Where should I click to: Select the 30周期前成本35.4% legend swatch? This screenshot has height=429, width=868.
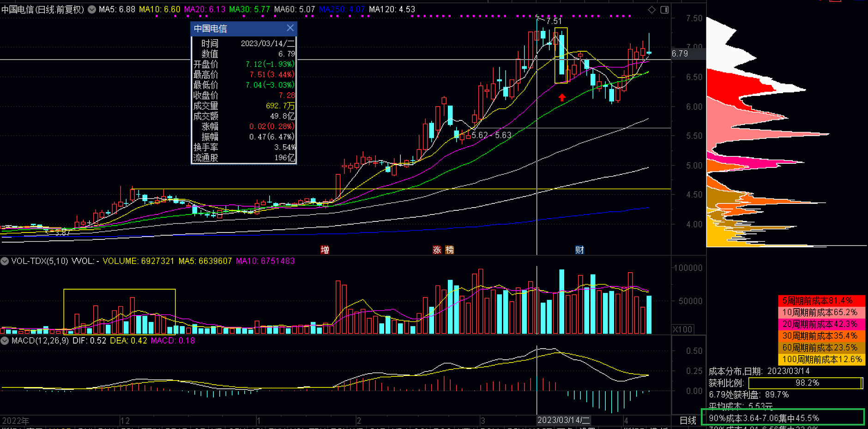(x=821, y=336)
